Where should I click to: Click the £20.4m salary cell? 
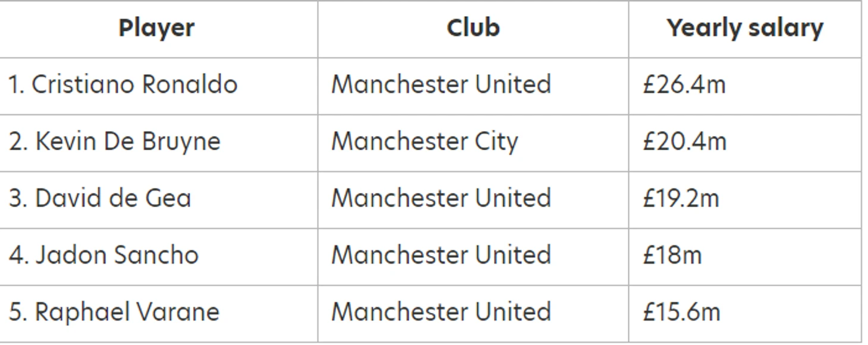[x=684, y=141]
